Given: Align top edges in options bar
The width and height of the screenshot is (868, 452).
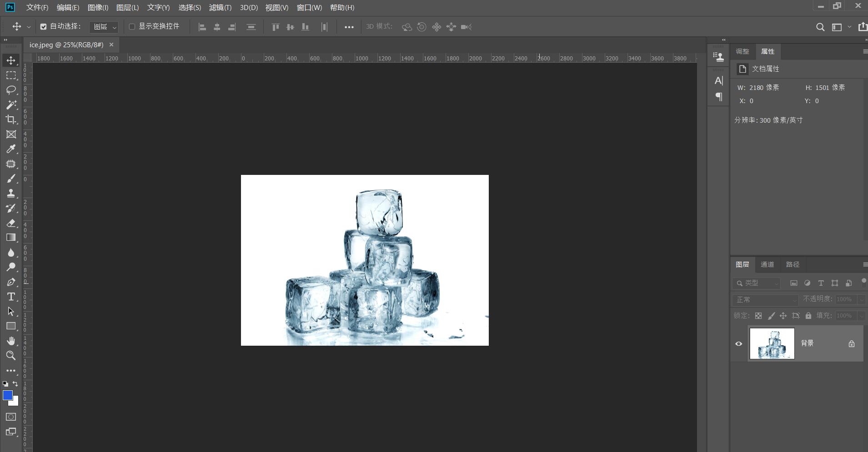Looking at the screenshot, I should [x=276, y=27].
